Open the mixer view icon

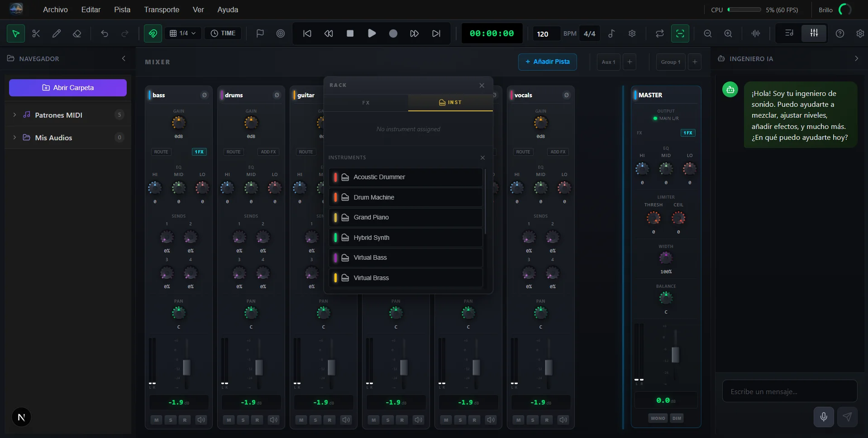(x=814, y=33)
